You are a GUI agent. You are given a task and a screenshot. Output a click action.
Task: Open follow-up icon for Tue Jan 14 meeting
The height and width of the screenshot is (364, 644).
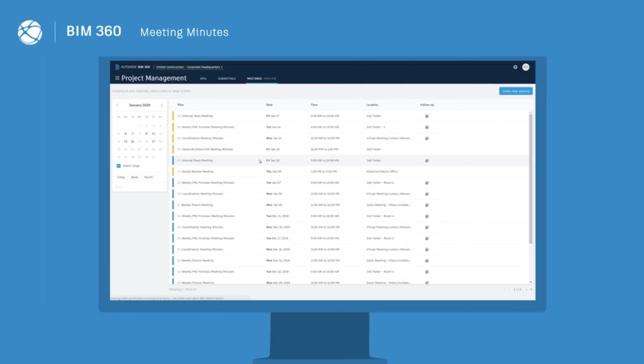pyautogui.click(x=427, y=127)
